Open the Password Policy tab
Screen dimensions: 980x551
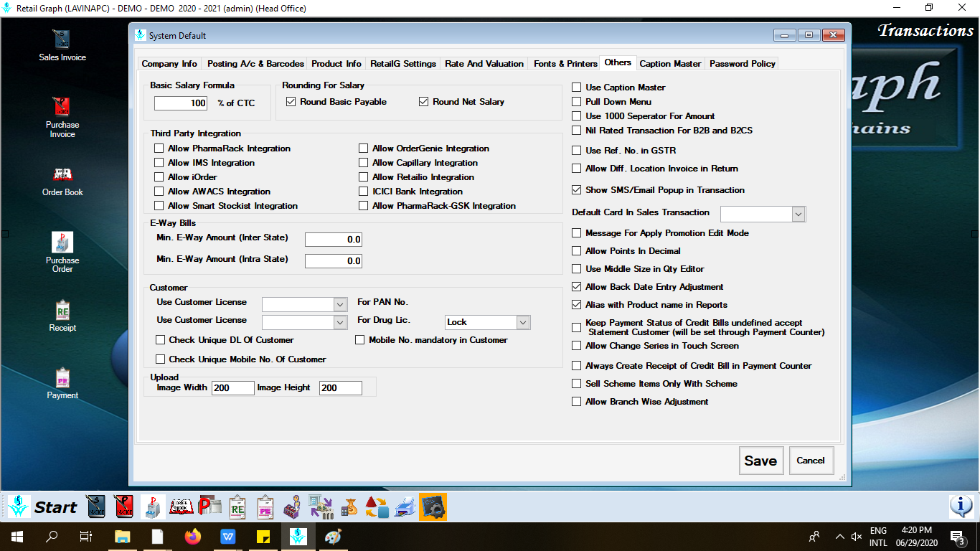pyautogui.click(x=743, y=64)
